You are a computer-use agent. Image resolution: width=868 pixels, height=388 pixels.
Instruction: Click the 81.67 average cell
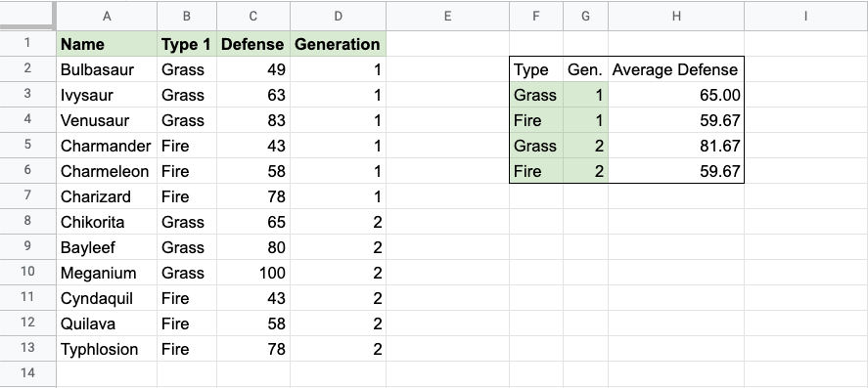[676, 146]
